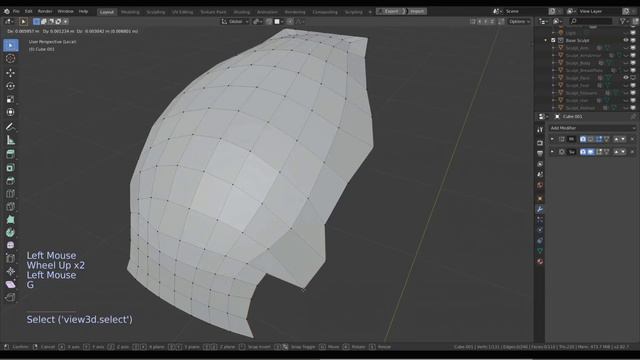Open the Edit menu
Viewport: 640px width, 360px height.
(29, 11)
